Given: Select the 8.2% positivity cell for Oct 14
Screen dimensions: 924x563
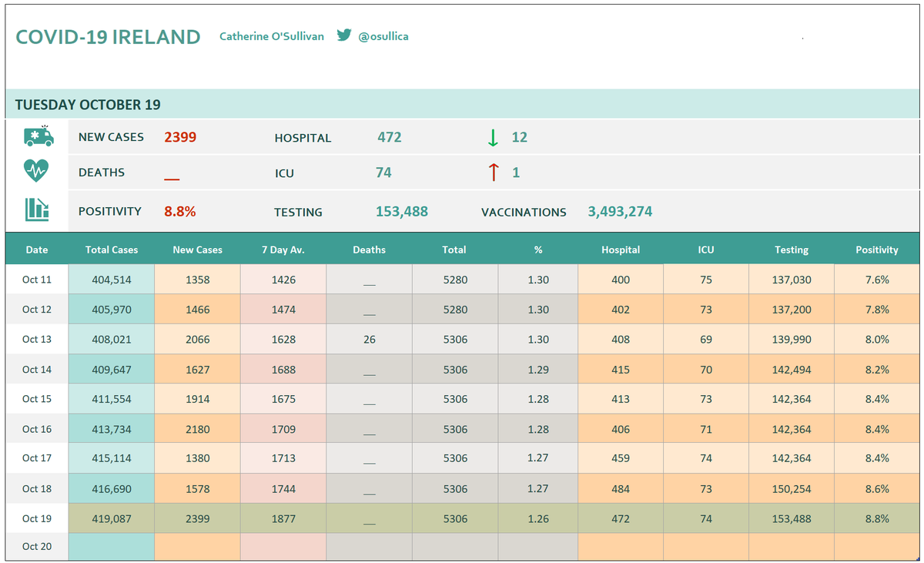Looking at the screenshot, I should (x=877, y=369).
